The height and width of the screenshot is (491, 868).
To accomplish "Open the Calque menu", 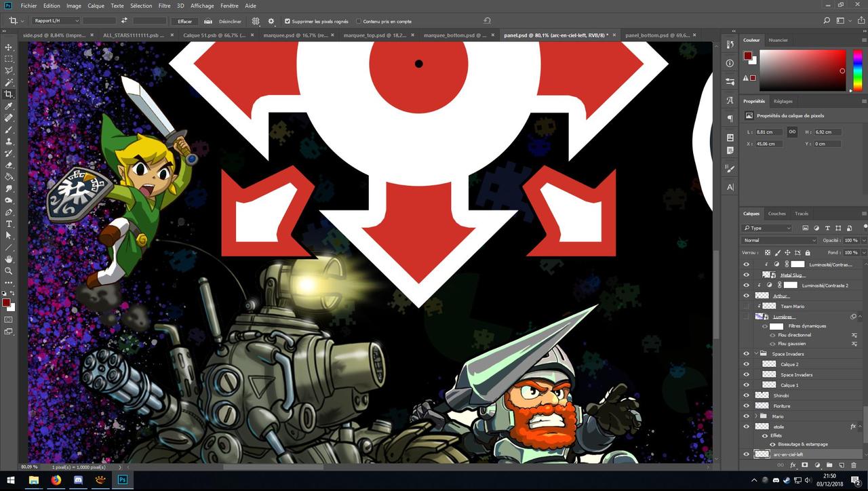I will click(x=96, y=5).
